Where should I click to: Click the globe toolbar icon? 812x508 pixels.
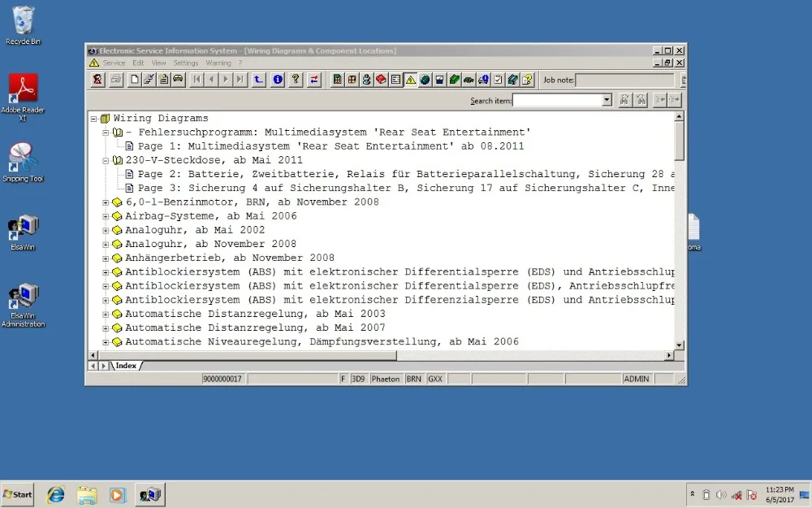click(425, 80)
